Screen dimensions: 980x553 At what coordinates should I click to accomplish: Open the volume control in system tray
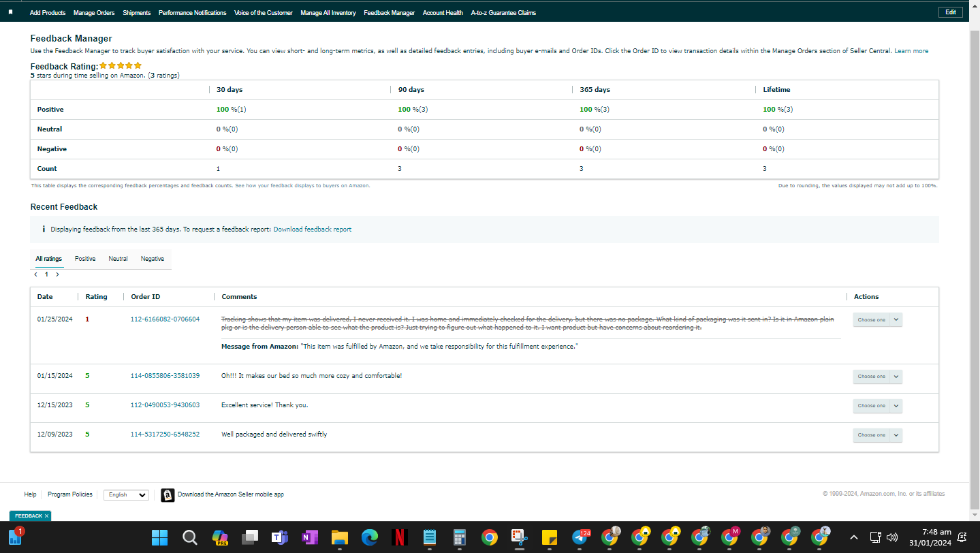pyautogui.click(x=892, y=537)
